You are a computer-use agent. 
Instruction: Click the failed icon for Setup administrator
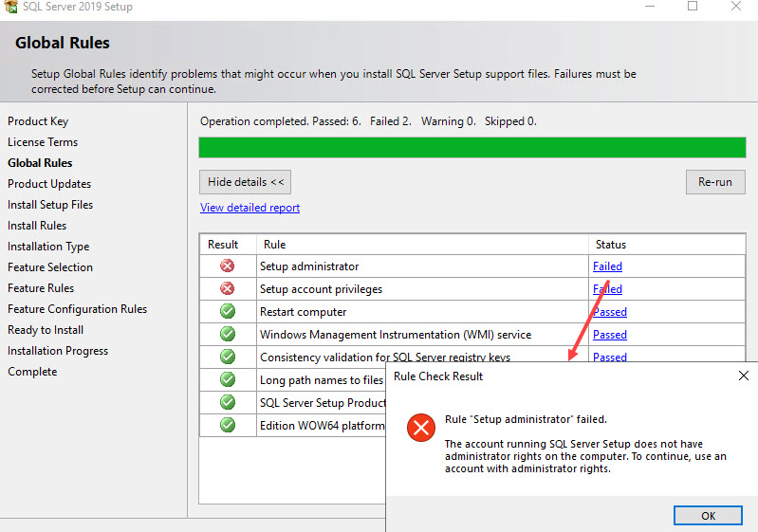[227, 266]
